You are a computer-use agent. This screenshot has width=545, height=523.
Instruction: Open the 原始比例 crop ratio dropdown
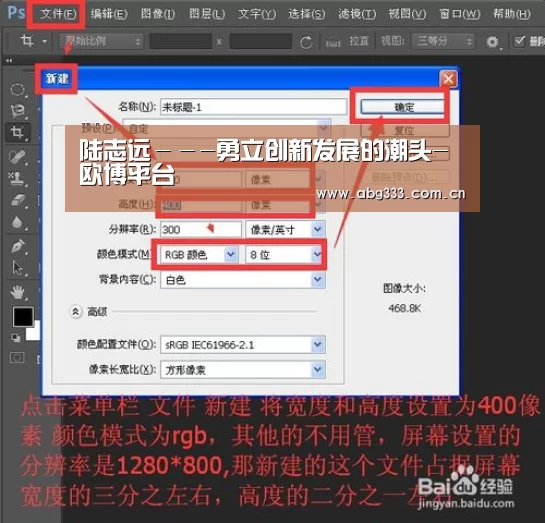point(101,42)
